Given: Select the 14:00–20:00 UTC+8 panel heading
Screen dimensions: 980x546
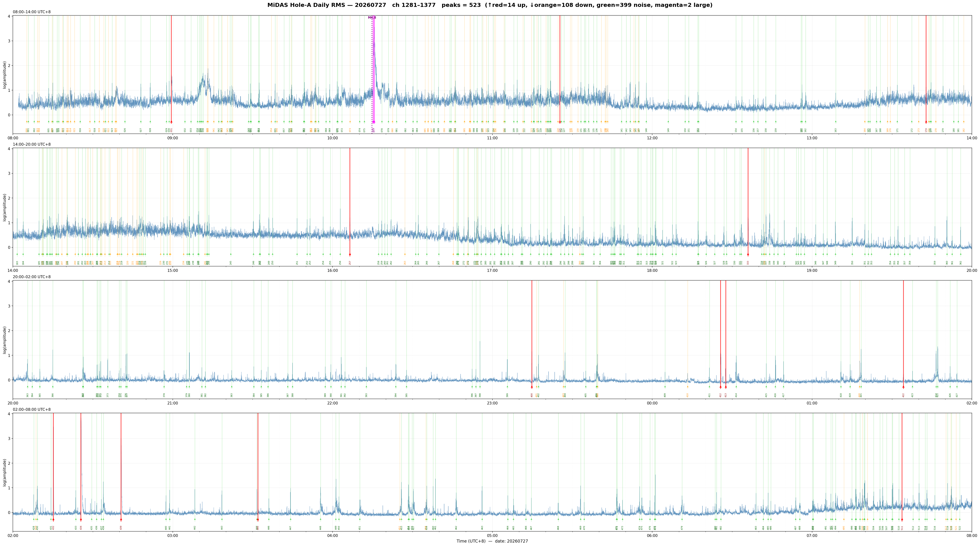Looking at the screenshot, I should pyautogui.click(x=32, y=144).
